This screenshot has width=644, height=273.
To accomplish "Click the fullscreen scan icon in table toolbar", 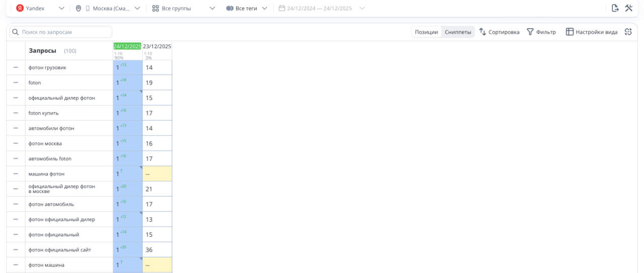I will [x=628, y=32].
